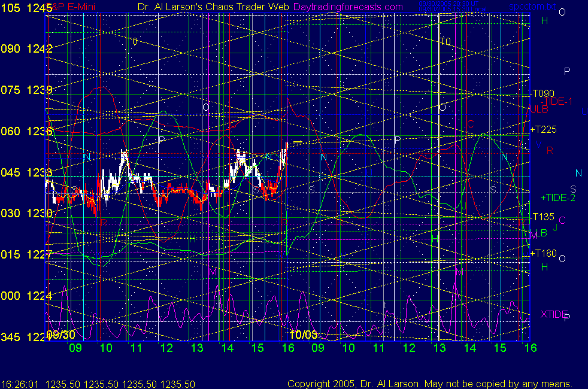Click the 030 1230 price axis label

[26, 213]
